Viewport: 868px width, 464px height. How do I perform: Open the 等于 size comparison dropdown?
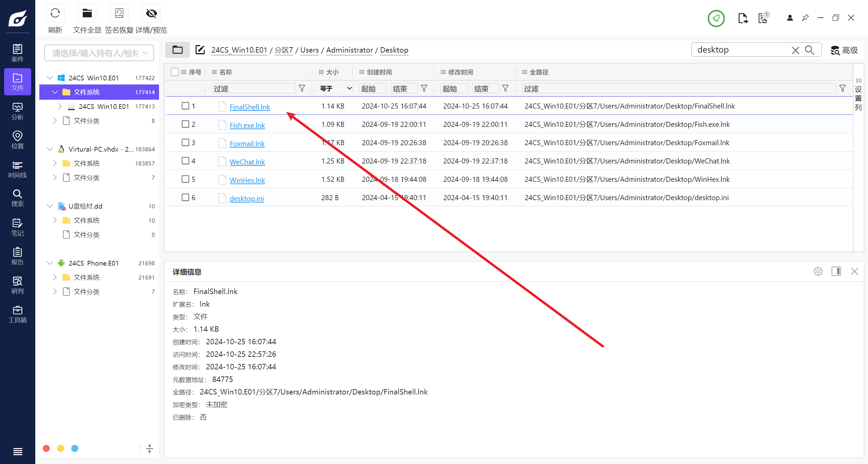[335, 89]
